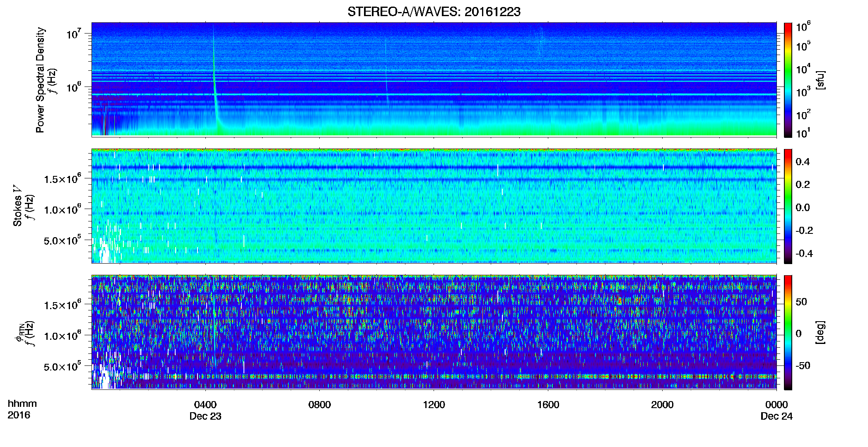Select the 10^5 label on sfu color bar
Viewport: 868px width, 447px height.
click(x=803, y=46)
